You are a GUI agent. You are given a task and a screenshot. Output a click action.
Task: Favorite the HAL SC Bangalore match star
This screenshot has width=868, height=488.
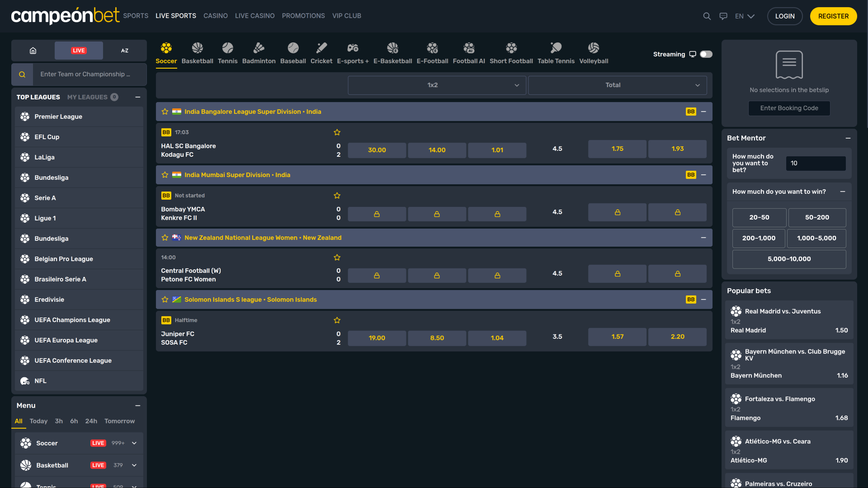pyautogui.click(x=337, y=132)
